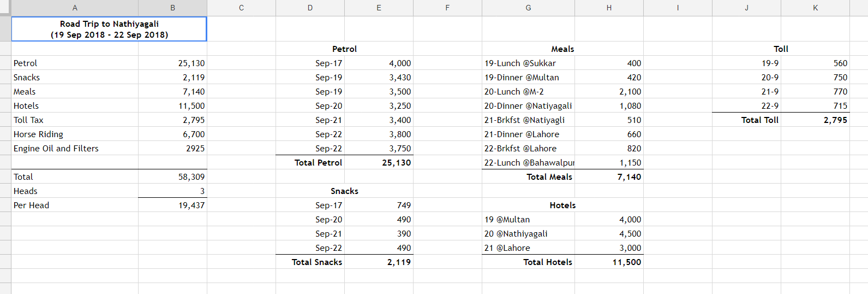Viewport: 868px width, 294px height.
Task: Select column K header
Action: 815,8
